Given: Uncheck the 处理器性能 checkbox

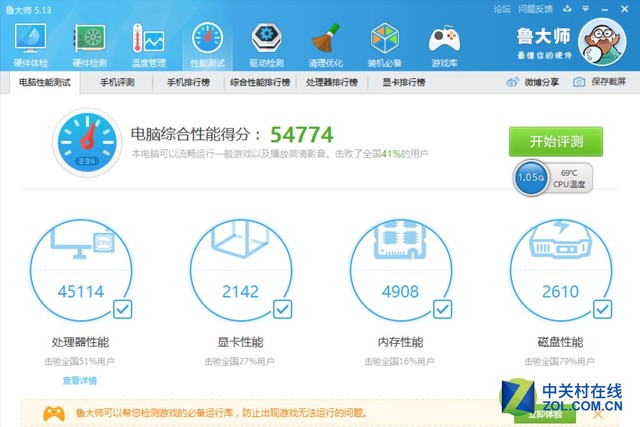Looking at the screenshot, I should point(122,309).
